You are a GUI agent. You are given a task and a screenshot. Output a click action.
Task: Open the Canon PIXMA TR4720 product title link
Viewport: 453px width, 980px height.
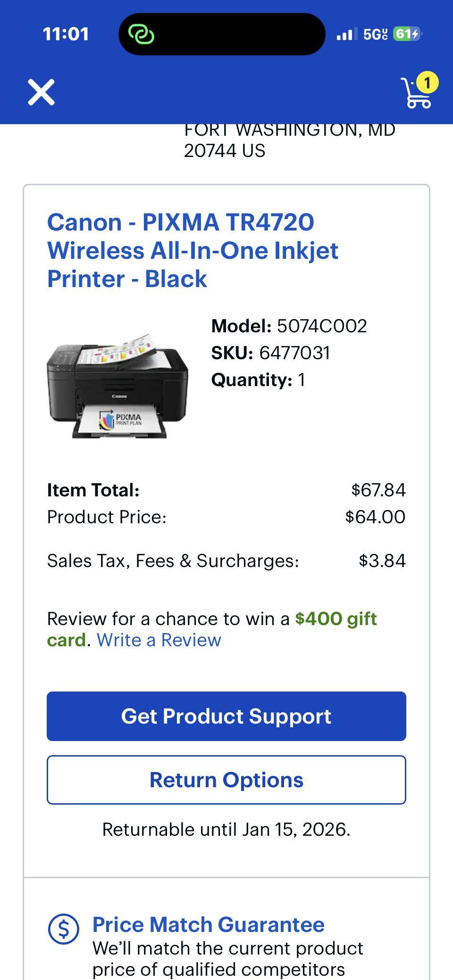pos(193,250)
